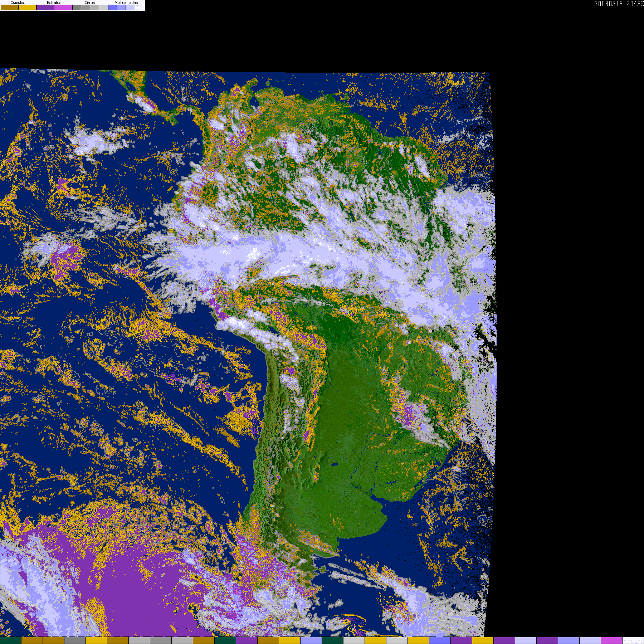Choose the third, lighter gray Cirros swatch
Screen dimensions: 644x644
94,7
